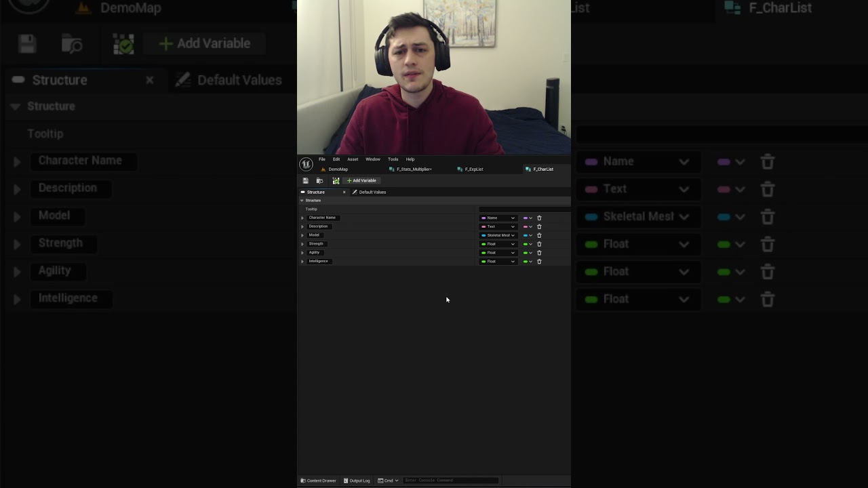868x488 pixels.
Task: Collapse the Structure section header
Action: click(x=302, y=201)
